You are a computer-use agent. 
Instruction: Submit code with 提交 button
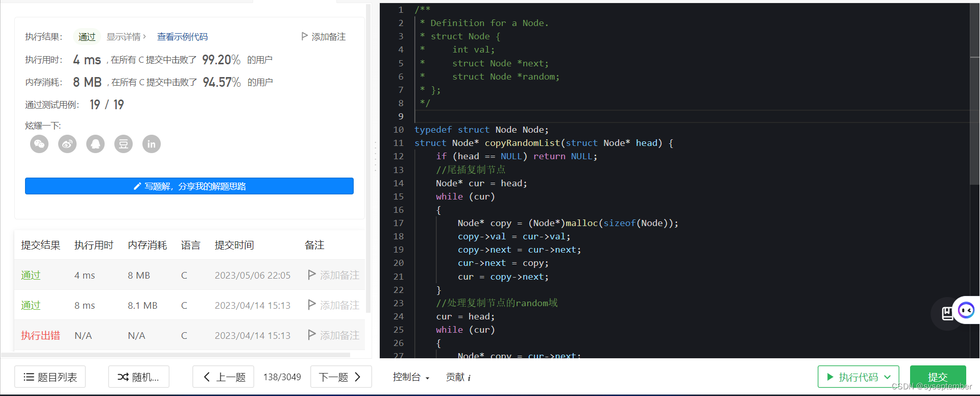938,377
